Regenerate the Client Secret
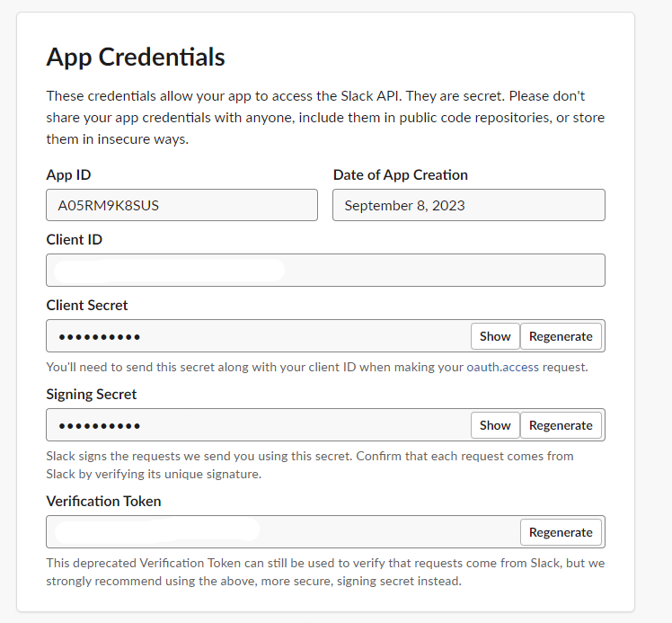Image resolution: width=672 pixels, height=623 pixels. 561,336
